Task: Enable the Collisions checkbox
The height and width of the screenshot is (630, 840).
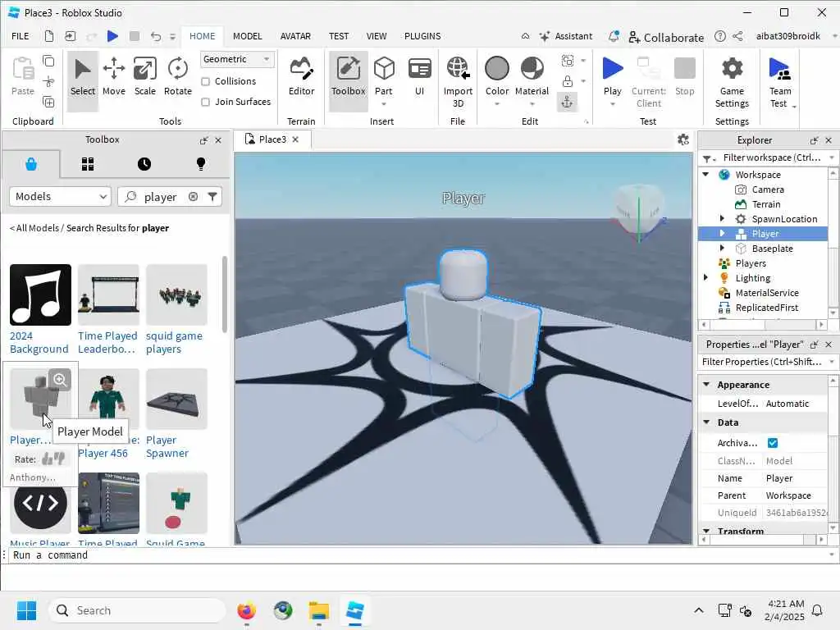Action: 205,81
